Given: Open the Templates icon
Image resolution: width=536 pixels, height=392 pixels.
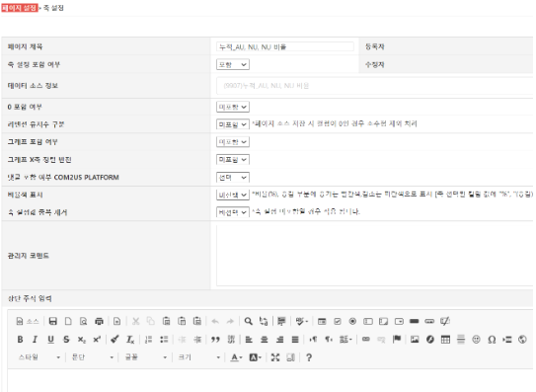Looking at the screenshot, I should coord(116,321).
